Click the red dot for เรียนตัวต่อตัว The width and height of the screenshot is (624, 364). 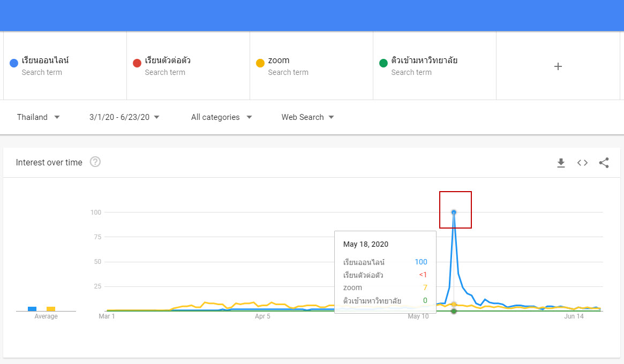point(137,63)
